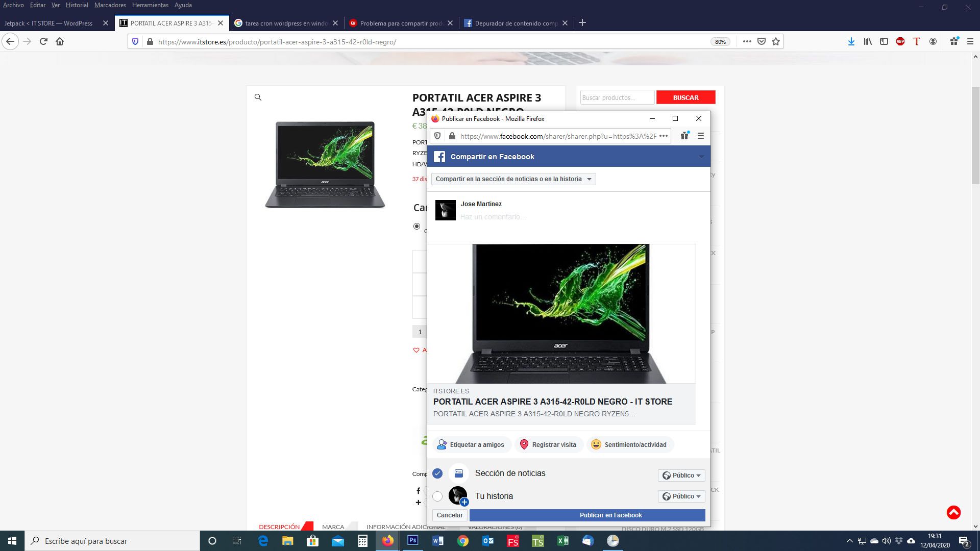This screenshot has width=980, height=551.
Task: Toggle the Sección de noticias checkbox
Action: (437, 473)
